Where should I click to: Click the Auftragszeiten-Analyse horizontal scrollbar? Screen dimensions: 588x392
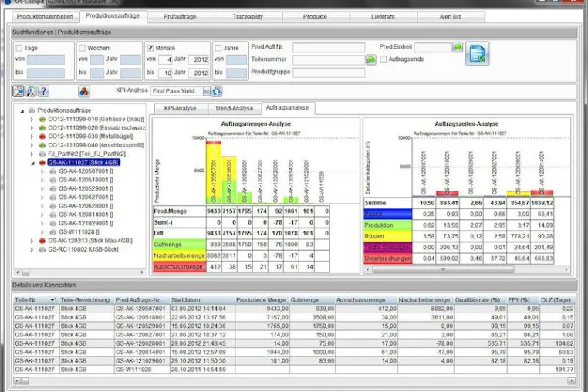coord(442,269)
